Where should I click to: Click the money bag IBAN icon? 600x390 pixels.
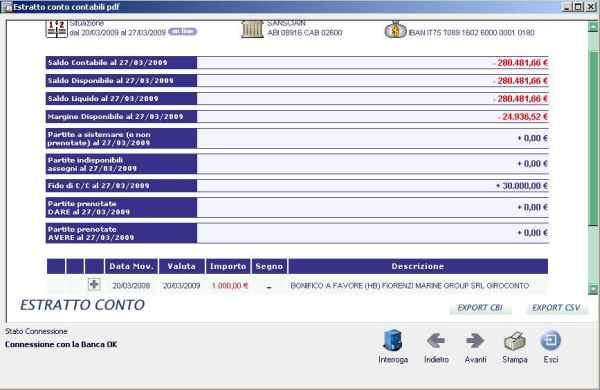(395, 29)
